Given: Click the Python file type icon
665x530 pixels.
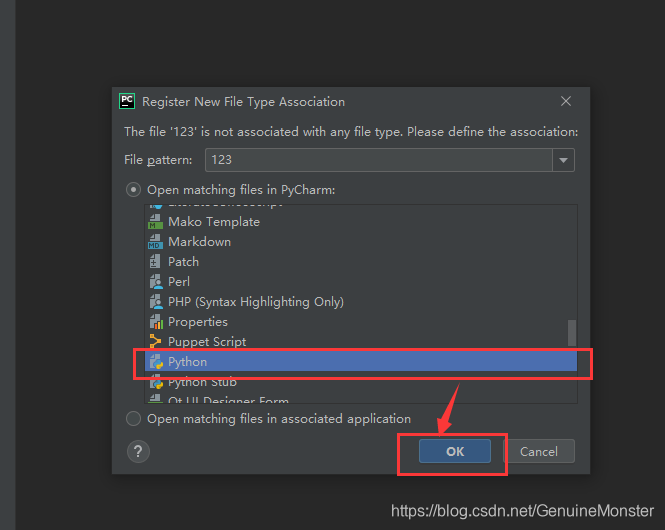Looking at the screenshot, I should (x=156, y=362).
